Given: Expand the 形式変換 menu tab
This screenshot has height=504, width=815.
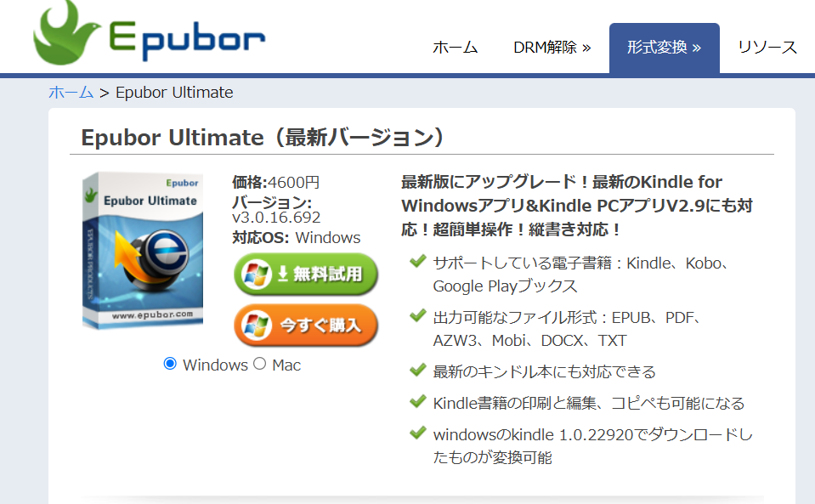Looking at the screenshot, I should [665, 48].
